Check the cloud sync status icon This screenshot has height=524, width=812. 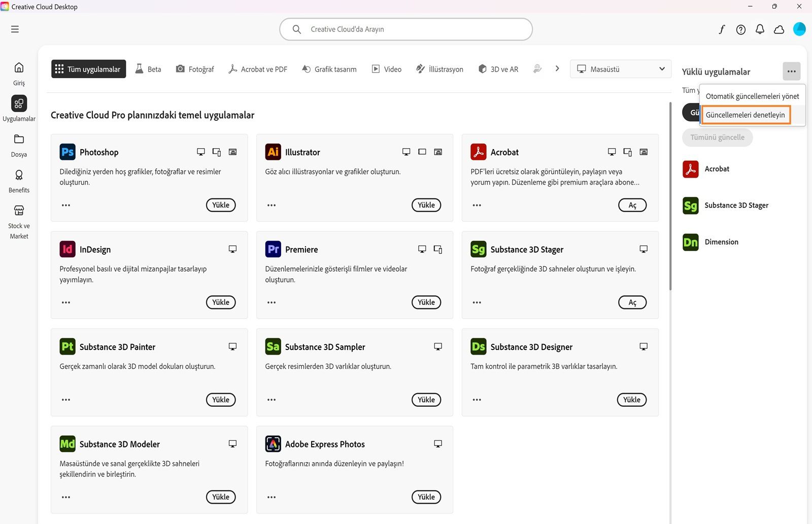tap(779, 29)
